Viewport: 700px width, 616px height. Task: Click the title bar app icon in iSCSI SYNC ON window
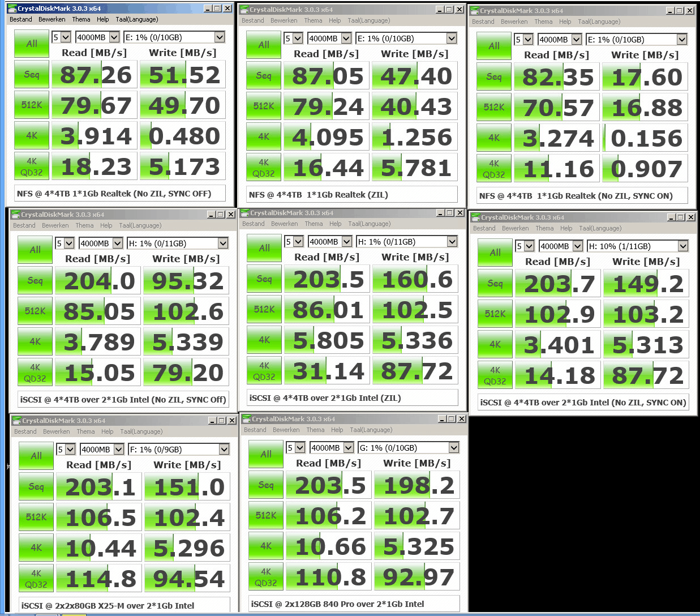coord(476,217)
